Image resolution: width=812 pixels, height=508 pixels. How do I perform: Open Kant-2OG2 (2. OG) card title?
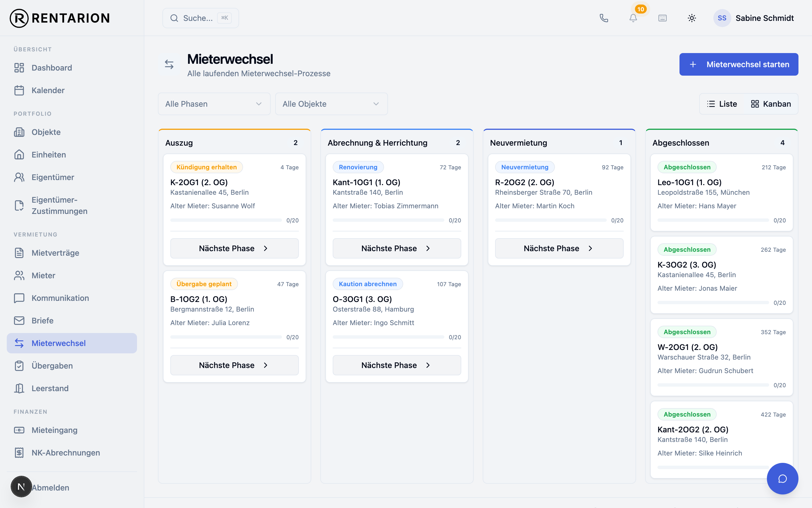[692, 429]
